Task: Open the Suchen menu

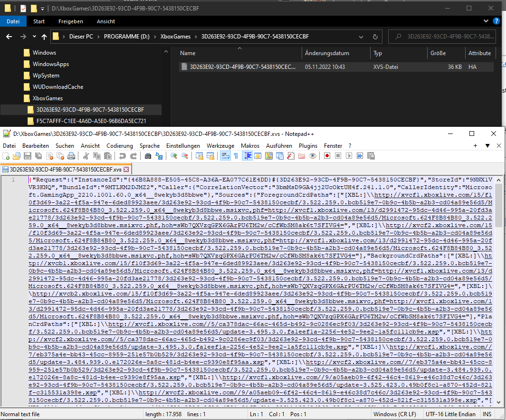Action: tap(65, 146)
